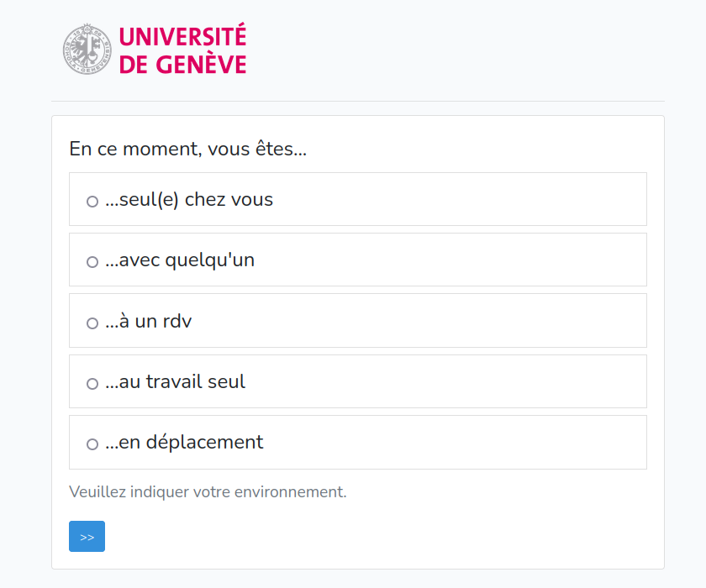Click the "…seul(e) chez vous" label text
This screenshot has height=588, width=706.
coord(189,200)
